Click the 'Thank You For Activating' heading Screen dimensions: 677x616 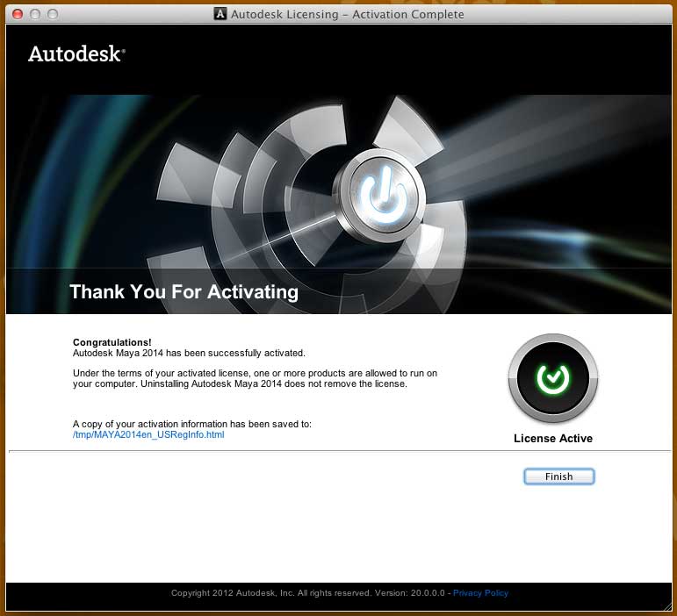(184, 291)
